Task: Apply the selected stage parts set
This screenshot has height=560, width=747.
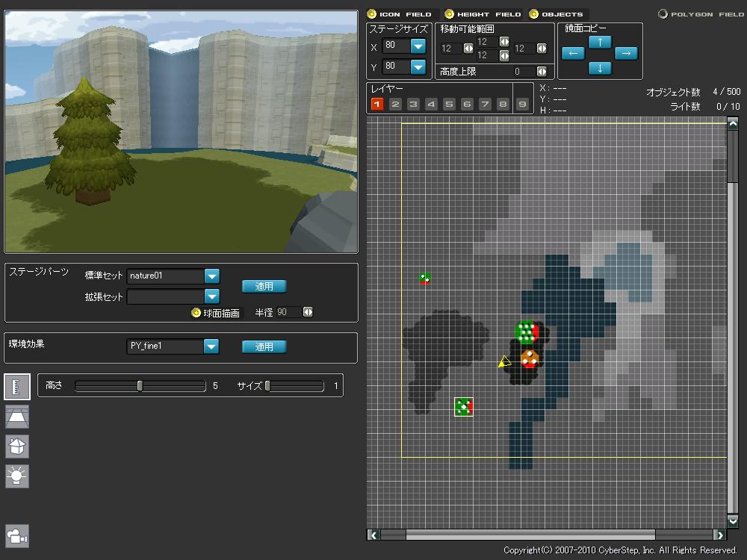Action: coord(264,286)
